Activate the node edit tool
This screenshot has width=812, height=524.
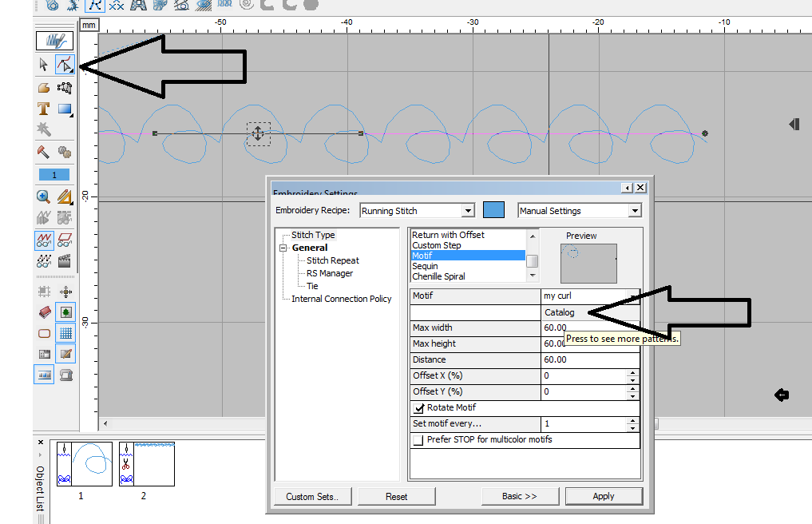65,65
